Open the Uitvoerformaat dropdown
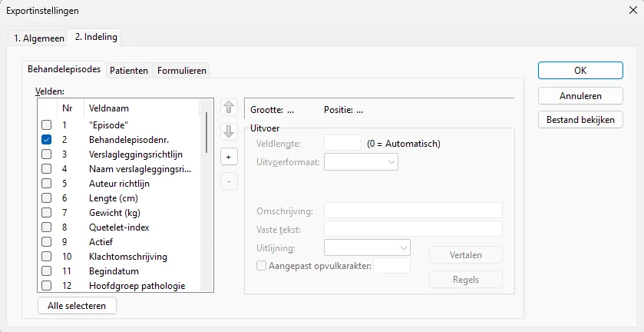644x332 pixels. coord(362,161)
